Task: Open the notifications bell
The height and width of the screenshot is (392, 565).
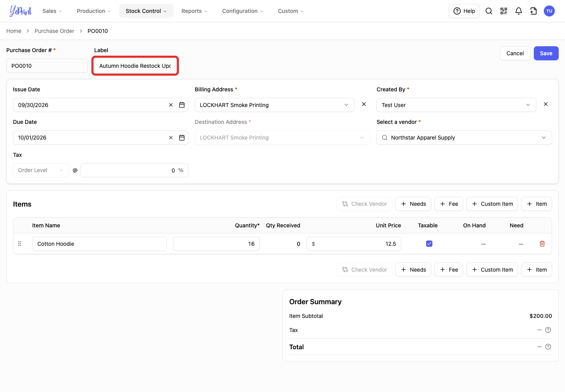Action: point(519,11)
